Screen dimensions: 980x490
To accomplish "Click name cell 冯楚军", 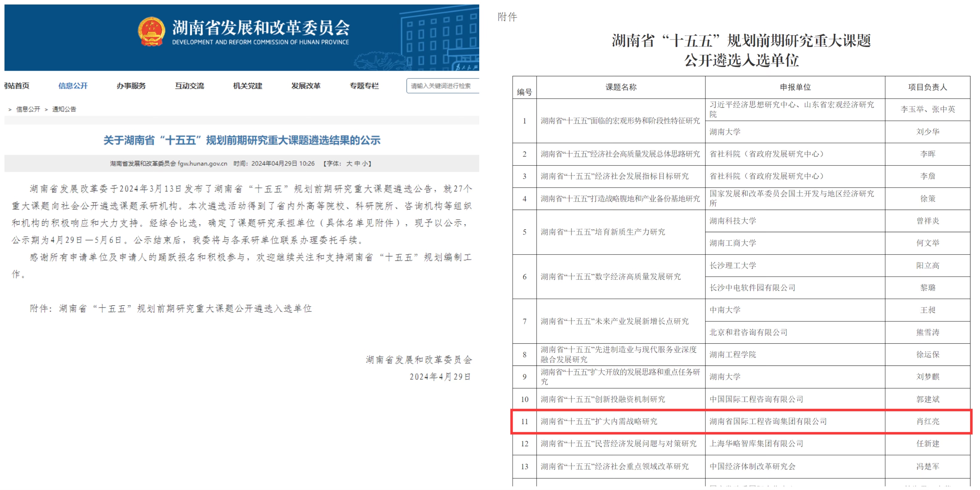I will [x=927, y=466].
